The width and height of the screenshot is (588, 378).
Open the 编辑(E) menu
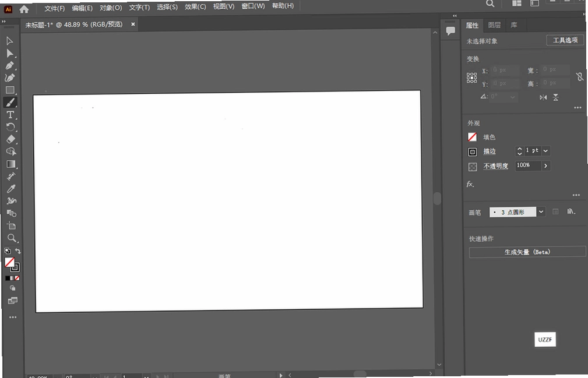tap(82, 8)
